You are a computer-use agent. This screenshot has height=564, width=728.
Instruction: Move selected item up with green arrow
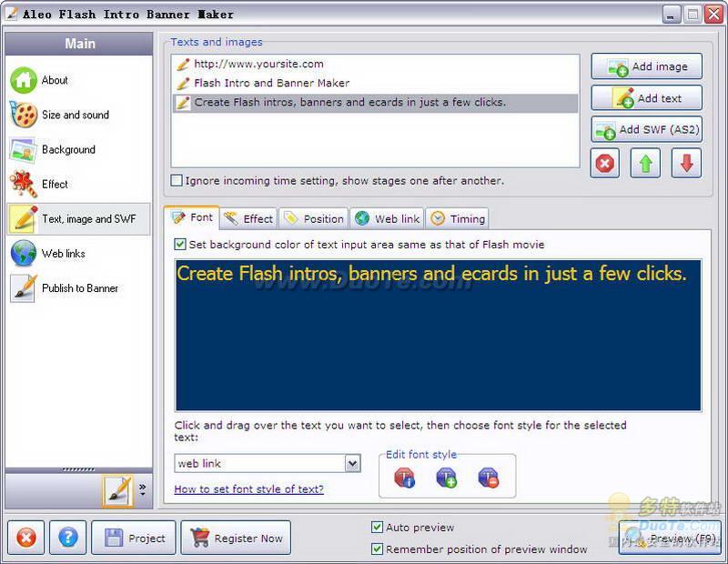[645, 164]
